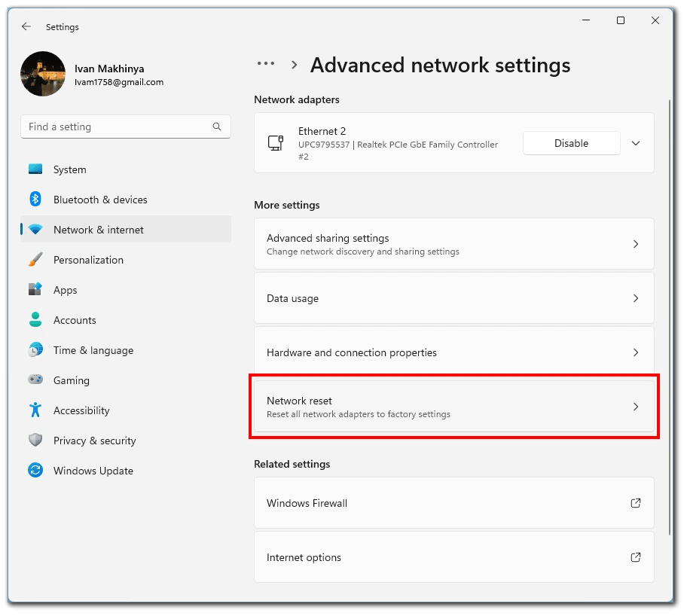Open Apps settings from sidebar icon
This screenshot has width=687, height=616.
[35, 290]
